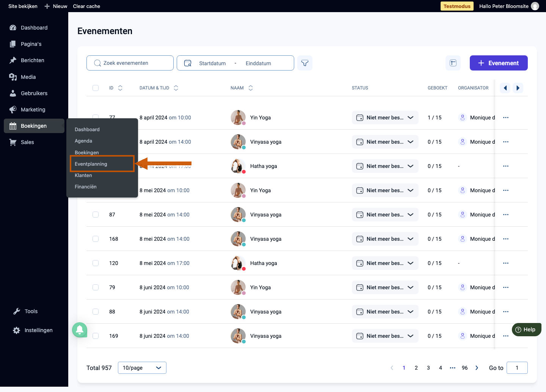Click Clear cache in top bar
The height and width of the screenshot is (392, 546).
[x=86, y=6]
